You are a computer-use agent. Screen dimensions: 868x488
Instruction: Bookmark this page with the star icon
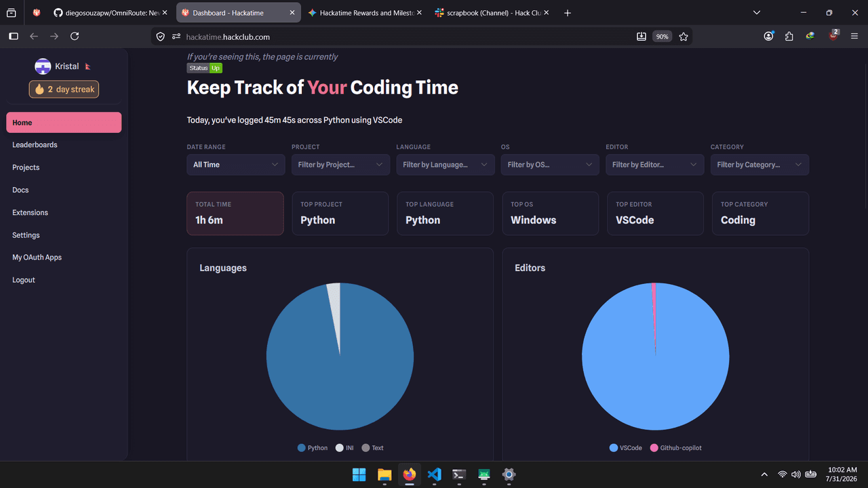tap(684, 37)
